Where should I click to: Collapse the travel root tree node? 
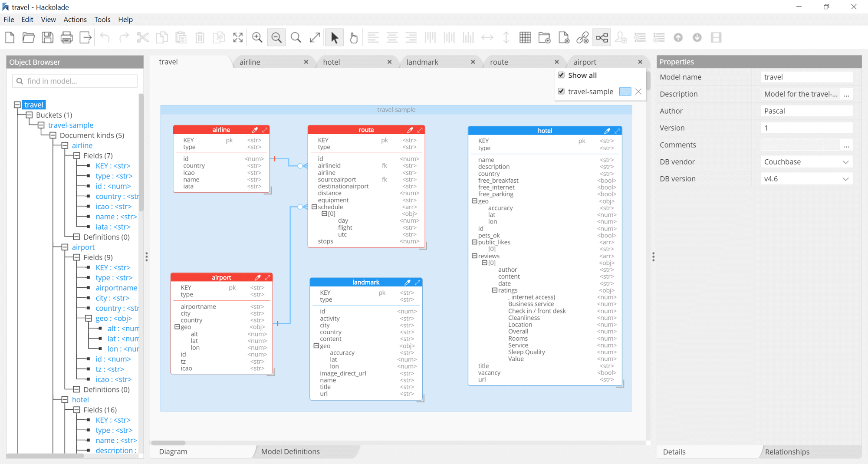pos(17,105)
